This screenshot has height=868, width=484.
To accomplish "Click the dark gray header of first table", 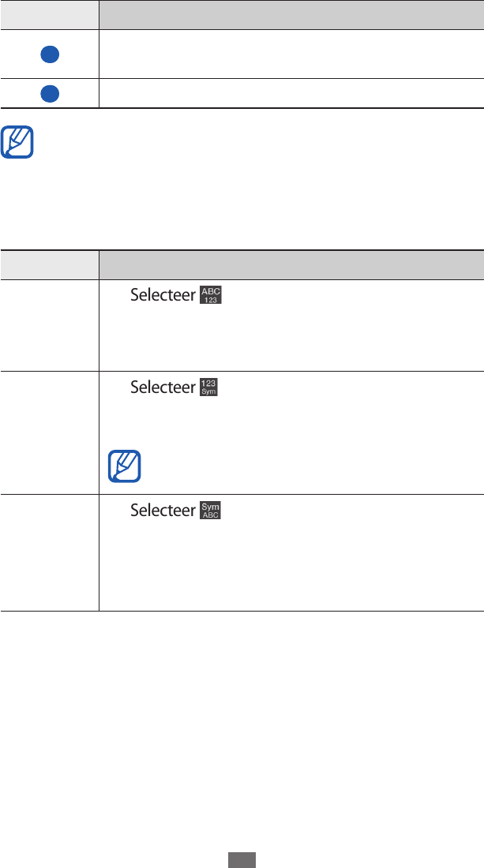I will click(x=291, y=15).
